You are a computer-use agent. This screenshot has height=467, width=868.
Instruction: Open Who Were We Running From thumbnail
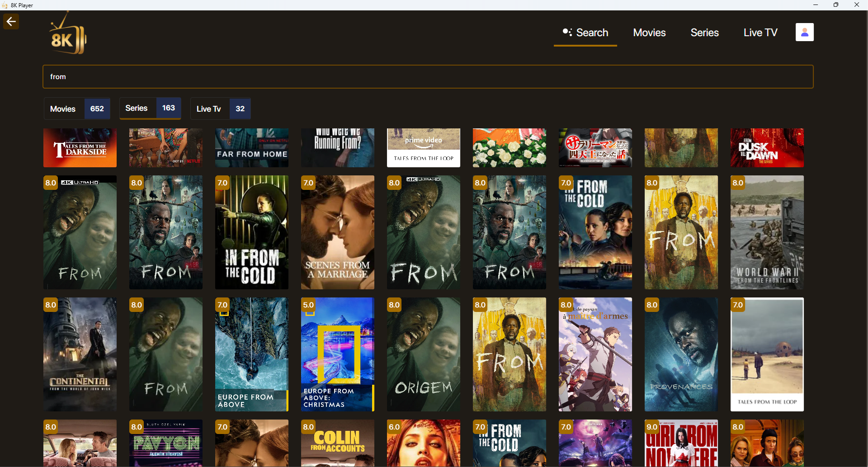pos(338,148)
